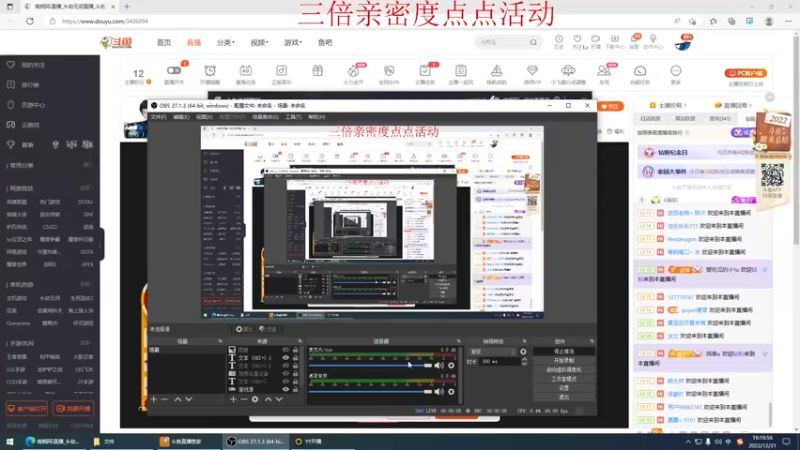800x450 pixels.
Task: Open the streamer task checklist icon
Action: click(424, 70)
